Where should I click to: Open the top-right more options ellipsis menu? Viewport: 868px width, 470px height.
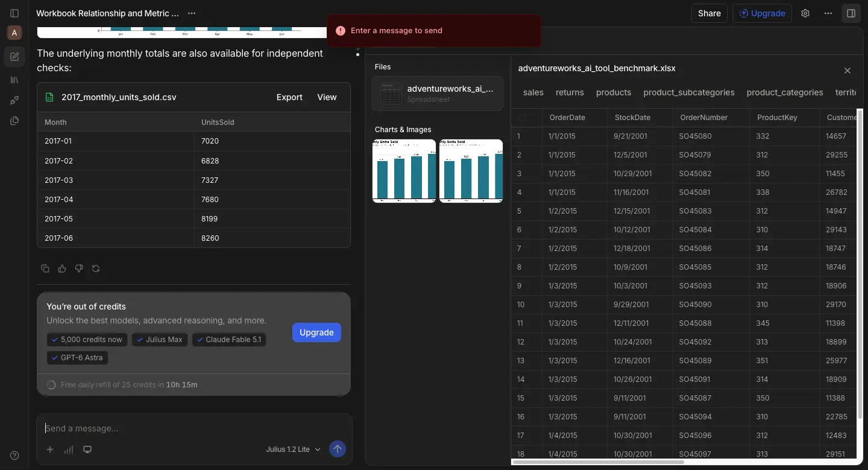click(x=828, y=13)
